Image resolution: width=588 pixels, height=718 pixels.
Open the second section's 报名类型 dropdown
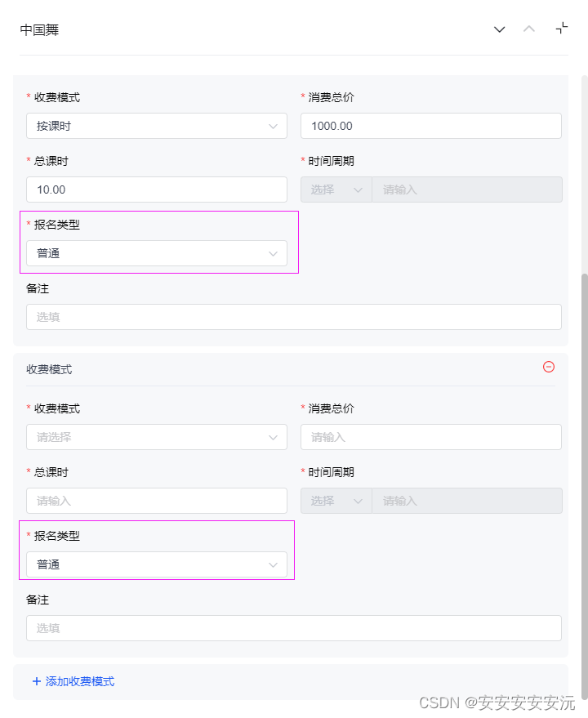coord(156,564)
